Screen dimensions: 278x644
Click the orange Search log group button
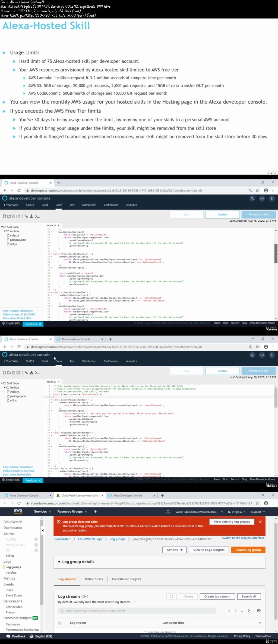248,550
